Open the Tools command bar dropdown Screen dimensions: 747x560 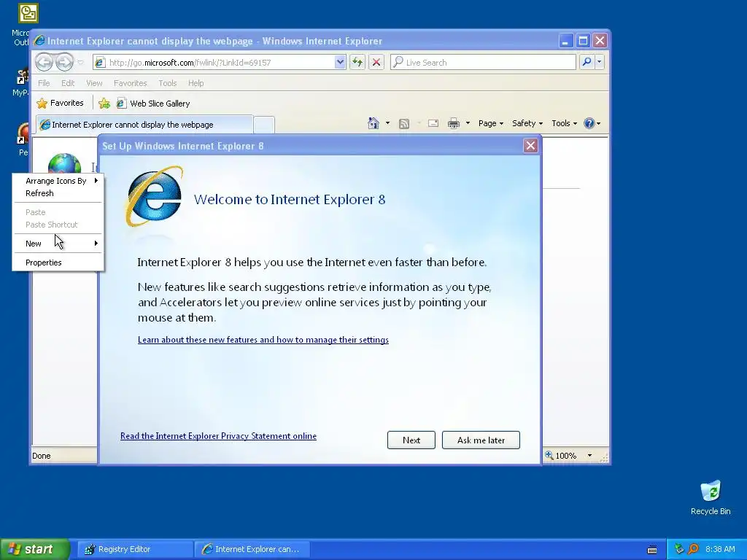click(x=564, y=123)
